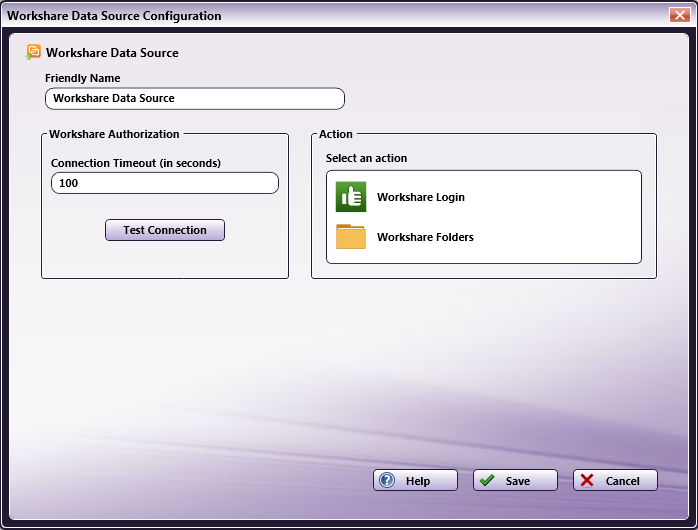Viewport: 698px width, 530px height.
Task: Click the Friendly Name label
Action: 82,78
